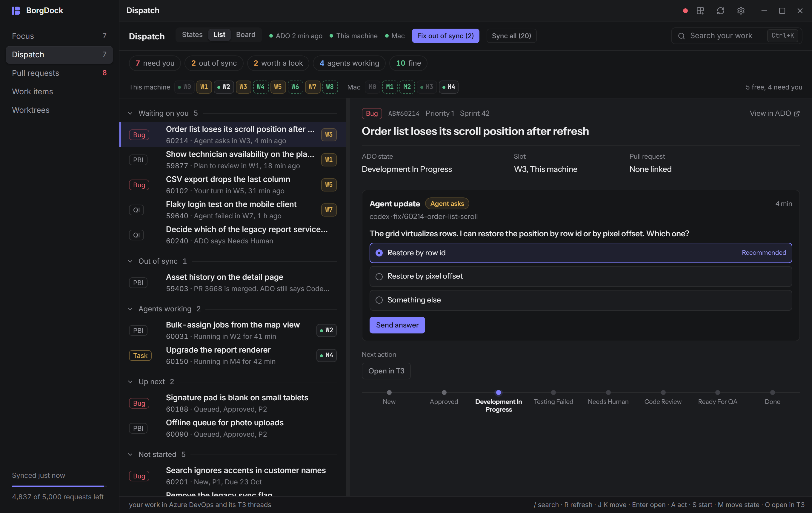The width and height of the screenshot is (812, 513).
Task: Toggle the 4 agents working filter
Action: pos(349,63)
